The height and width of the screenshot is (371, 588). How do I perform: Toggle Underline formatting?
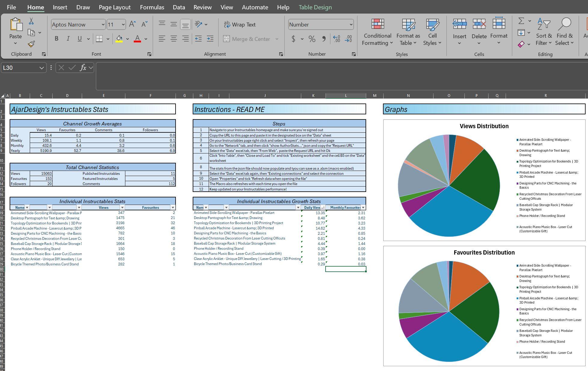coord(80,39)
